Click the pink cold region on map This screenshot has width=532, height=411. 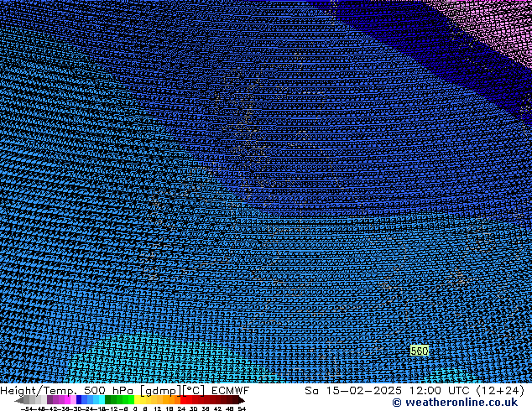tap(498, 23)
